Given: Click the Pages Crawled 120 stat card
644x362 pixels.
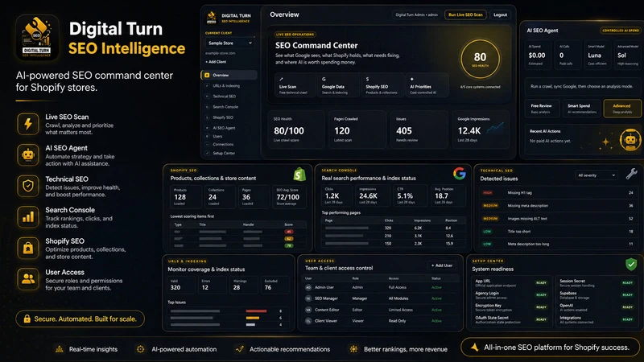Looking at the screenshot, I should 357,130.
